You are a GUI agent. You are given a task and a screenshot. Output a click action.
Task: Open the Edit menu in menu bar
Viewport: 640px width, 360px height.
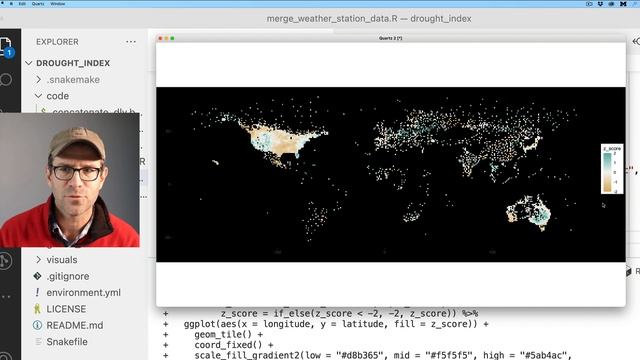[x=22, y=4]
